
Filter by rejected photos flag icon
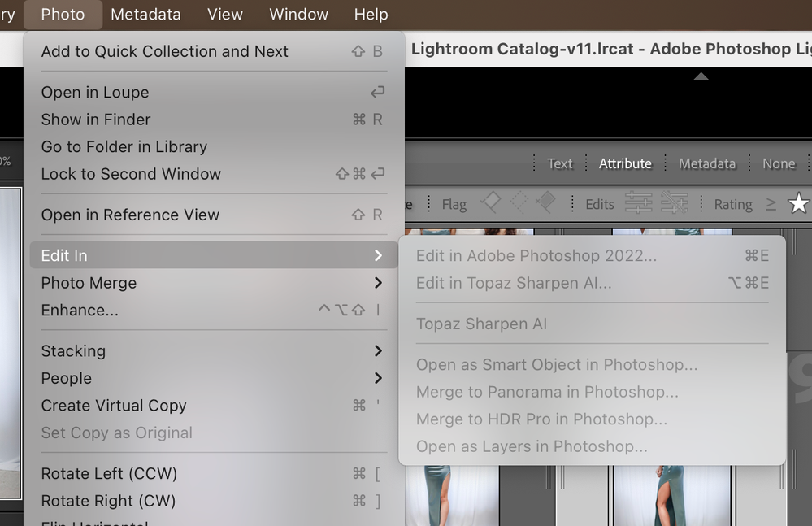click(x=546, y=203)
